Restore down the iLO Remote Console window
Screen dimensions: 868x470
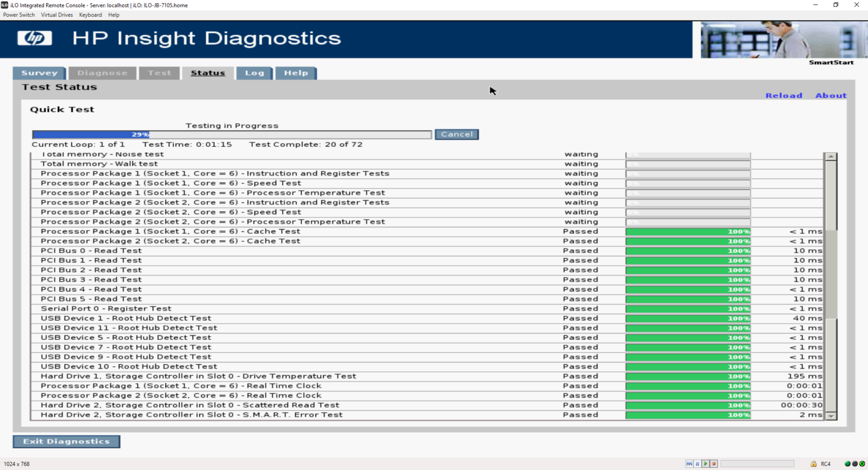(x=836, y=5)
